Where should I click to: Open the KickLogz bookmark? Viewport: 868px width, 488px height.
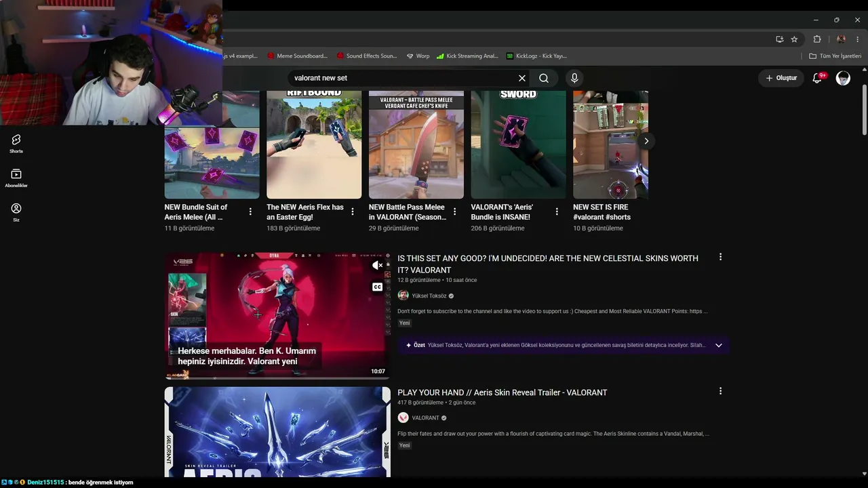(x=536, y=56)
